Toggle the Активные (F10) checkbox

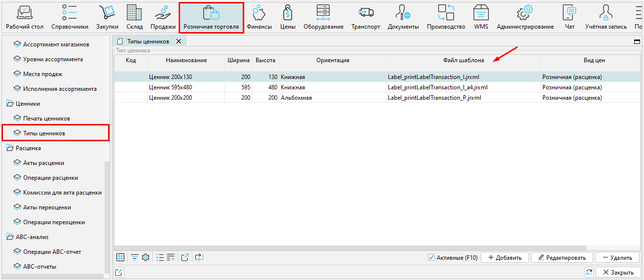(431, 257)
